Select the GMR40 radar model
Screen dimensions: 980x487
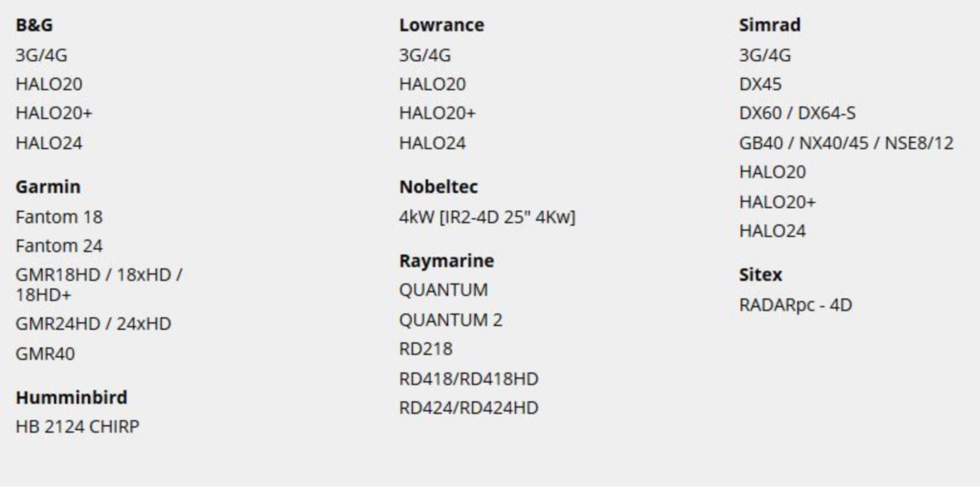click(x=45, y=354)
